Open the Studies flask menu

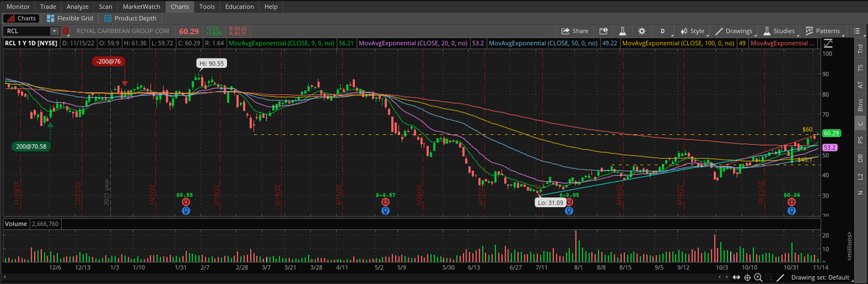(780, 31)
